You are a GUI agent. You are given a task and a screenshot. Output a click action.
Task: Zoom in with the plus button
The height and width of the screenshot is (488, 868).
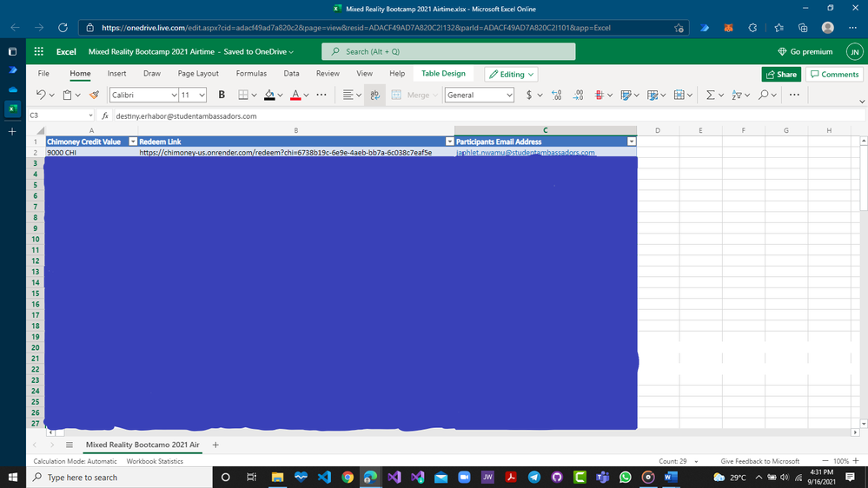856,461
